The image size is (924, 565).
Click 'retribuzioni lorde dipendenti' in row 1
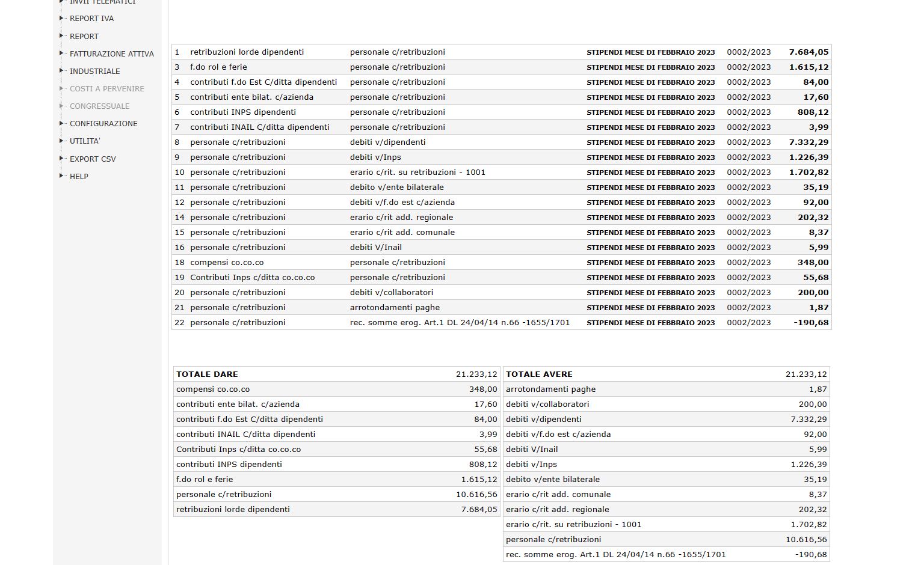pos(247,52)
